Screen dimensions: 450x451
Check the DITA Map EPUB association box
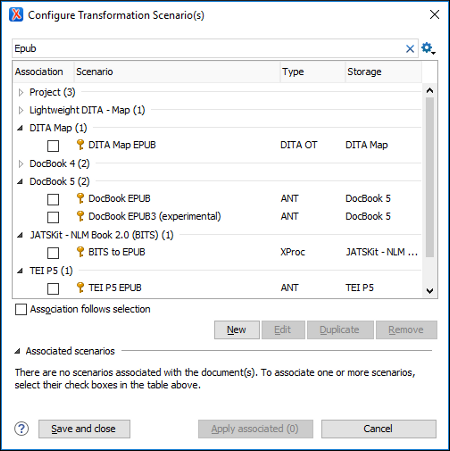pyautogui.click(x=53, y=146)
